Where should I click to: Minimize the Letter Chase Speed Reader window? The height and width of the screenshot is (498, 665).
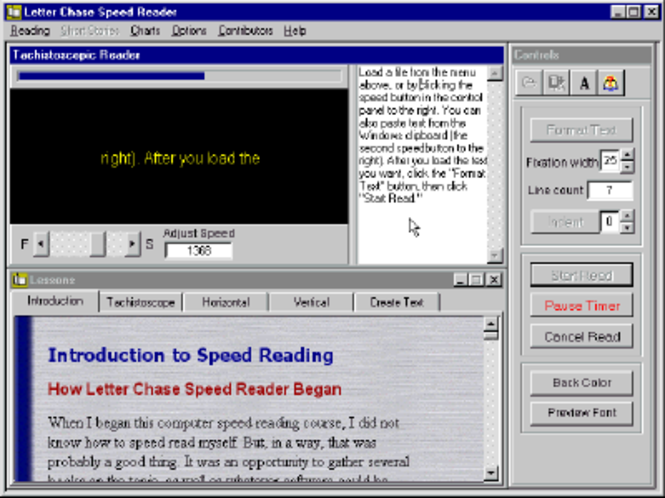pyautogui.click(x=618, y=12)
